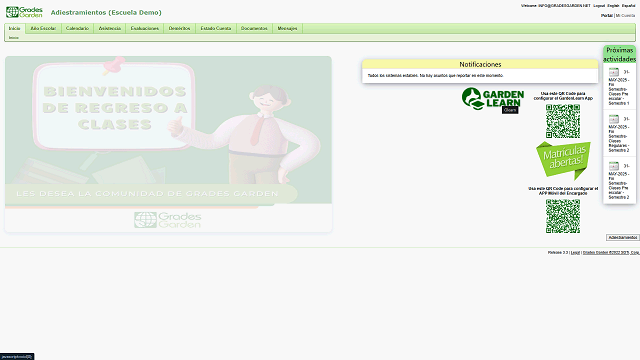This screenshot has height=360, width=640.
Task: Click the Adiestramientos button
Action: point(622,238)
